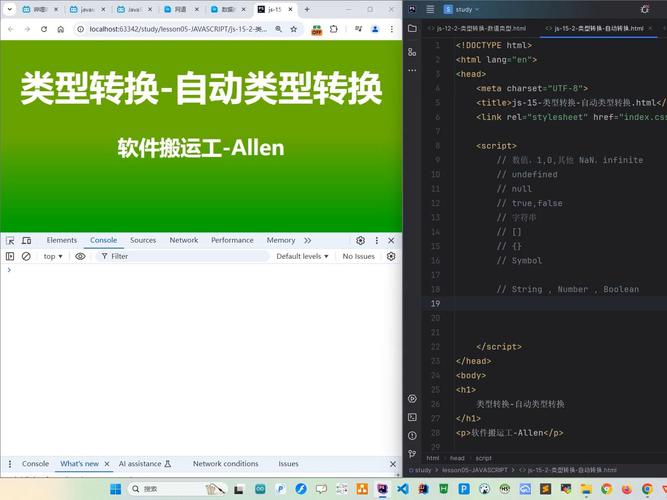Image resolution: width=667 pixels, height=500 pixels.
Task: Click the console prompt line
Action: [201, 270]
